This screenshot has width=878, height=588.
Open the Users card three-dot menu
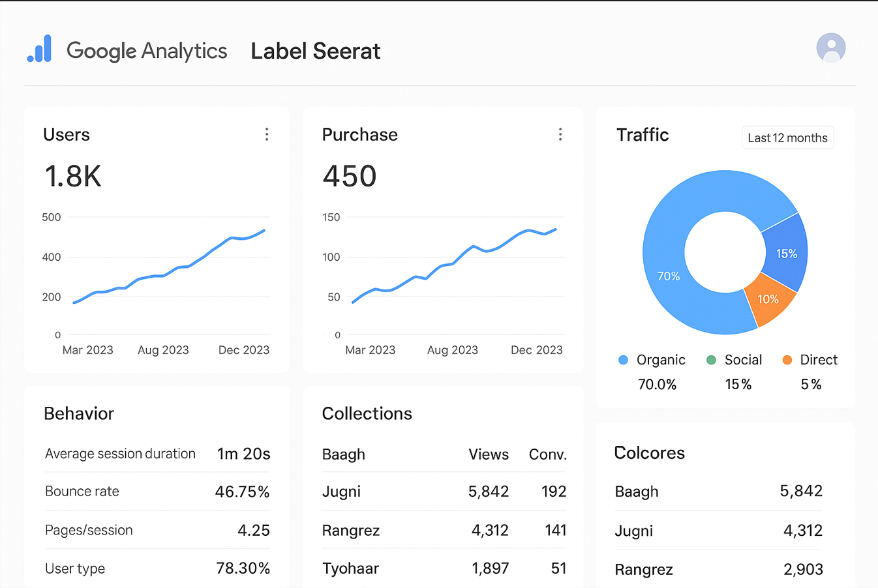click(267, 134)
